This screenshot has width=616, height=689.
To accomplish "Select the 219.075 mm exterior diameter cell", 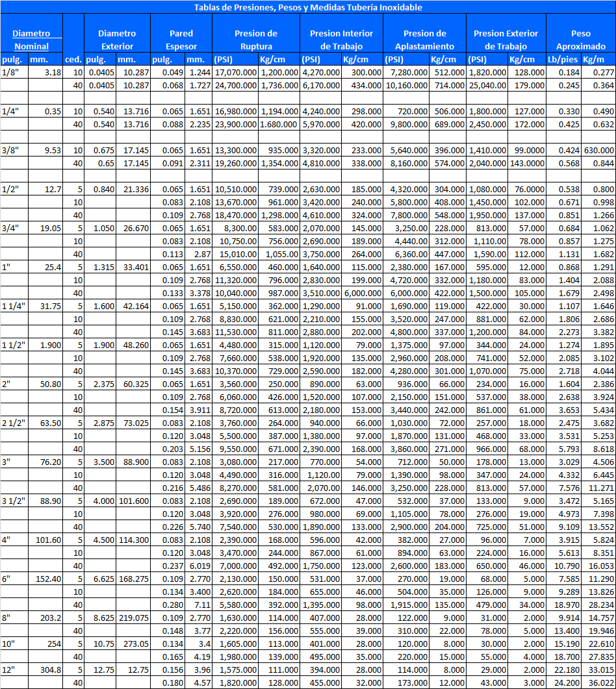I will point(134,618).
